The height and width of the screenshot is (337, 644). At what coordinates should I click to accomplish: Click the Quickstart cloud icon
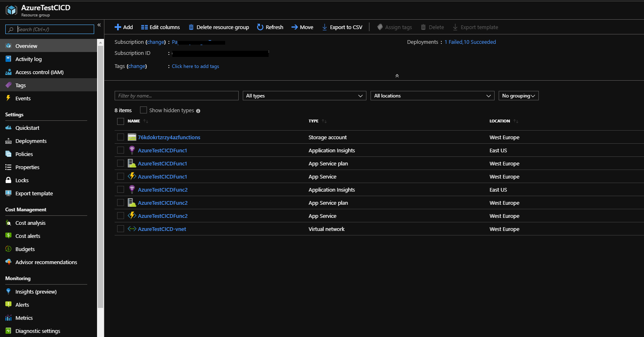8,128
